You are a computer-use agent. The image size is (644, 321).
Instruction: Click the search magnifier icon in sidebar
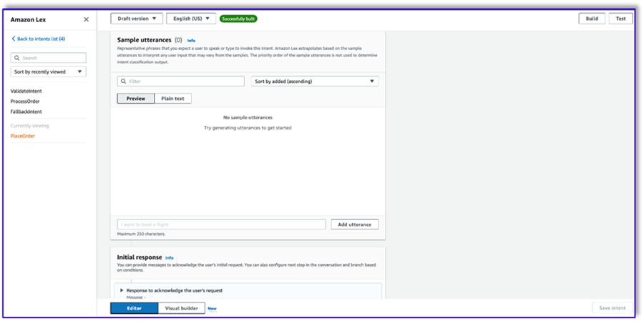coord(17,58)
